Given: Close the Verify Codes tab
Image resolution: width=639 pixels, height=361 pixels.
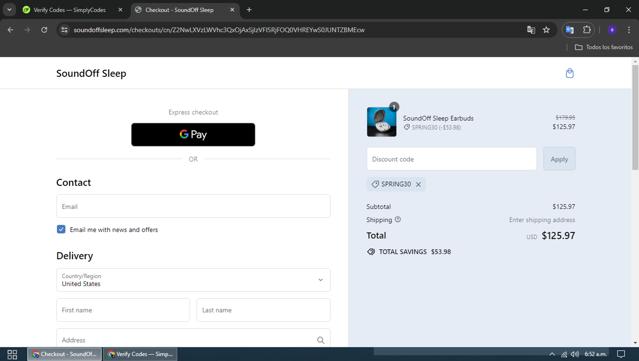Looking at the screenshot, I should [x=120, y=10].
